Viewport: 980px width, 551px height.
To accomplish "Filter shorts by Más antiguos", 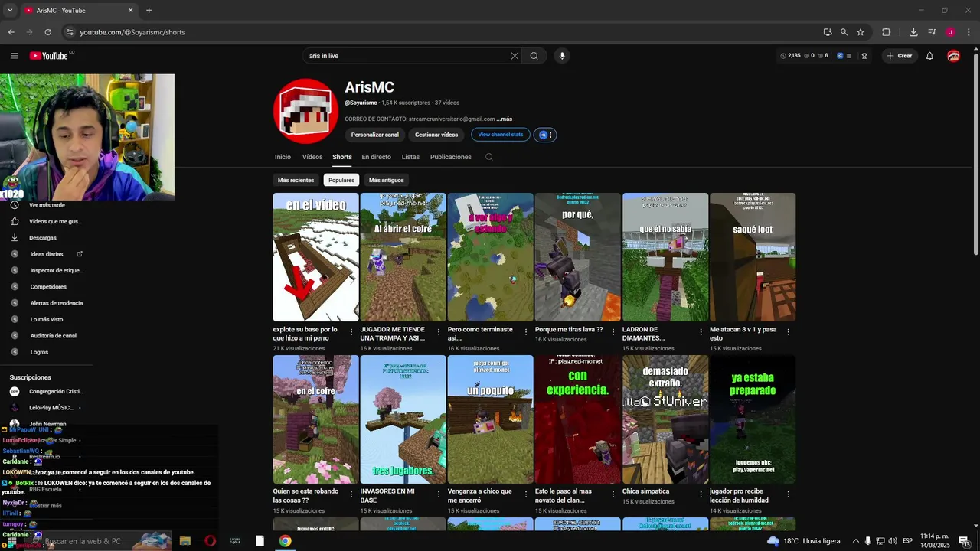I will pyautogui.click(x=387, y=180).
